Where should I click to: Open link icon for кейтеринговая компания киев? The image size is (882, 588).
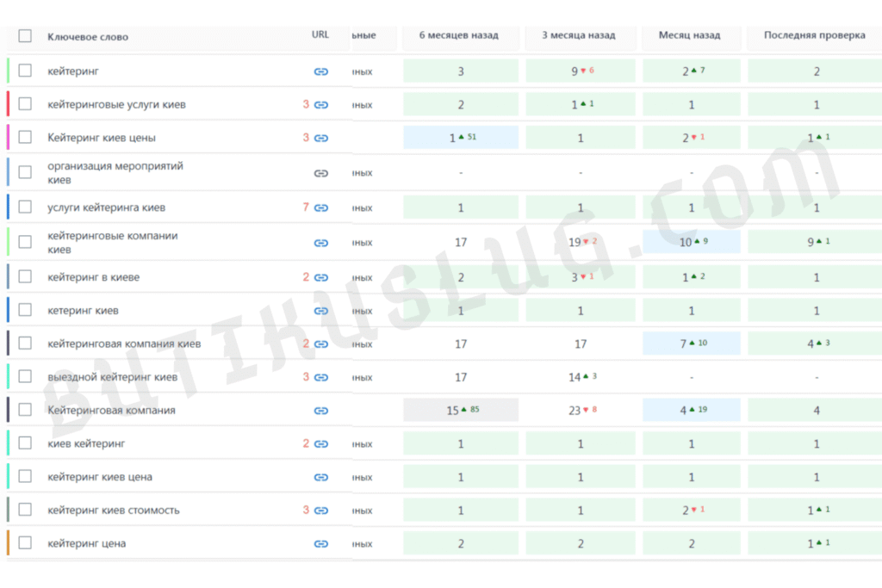click(x=321, y=344)
